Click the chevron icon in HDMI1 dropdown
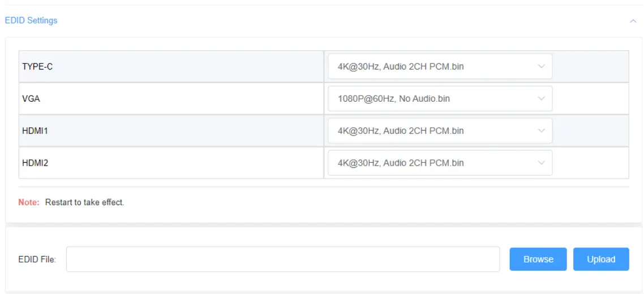 [541, 131]
